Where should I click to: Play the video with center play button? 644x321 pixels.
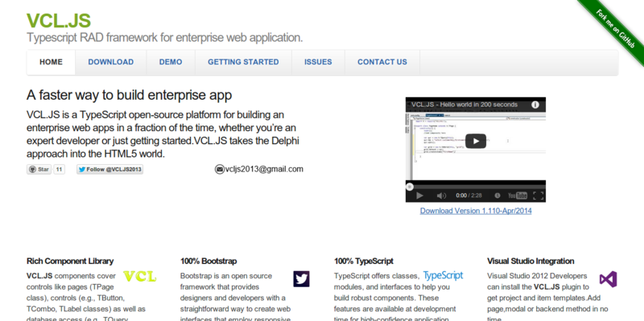[x=476, y=142]
